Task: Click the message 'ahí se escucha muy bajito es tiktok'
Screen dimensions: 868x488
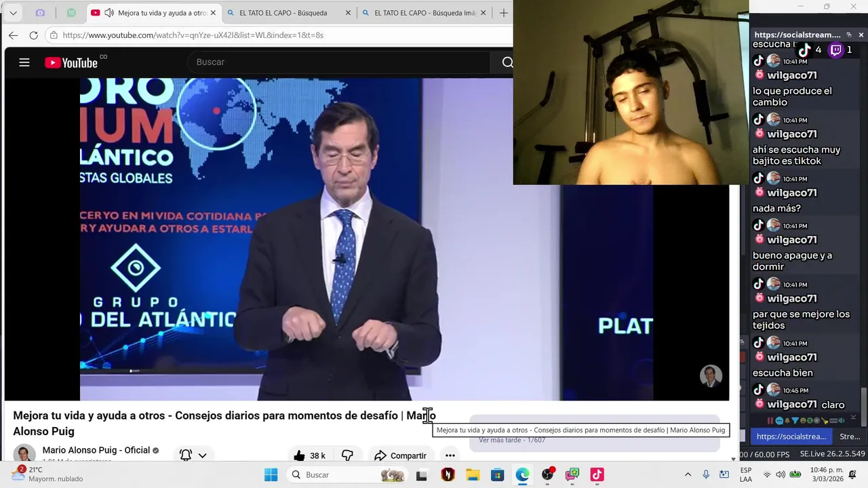Action: [796, 155]
